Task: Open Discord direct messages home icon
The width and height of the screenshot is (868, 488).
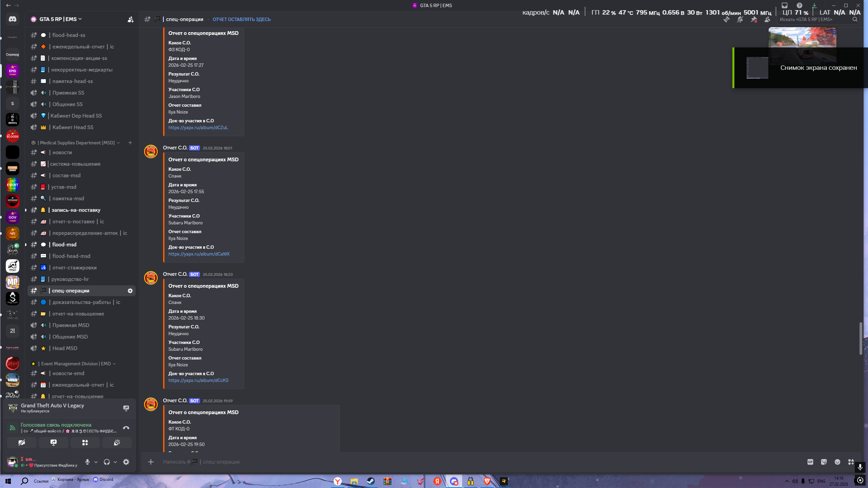Action: [x=13, y=19]
